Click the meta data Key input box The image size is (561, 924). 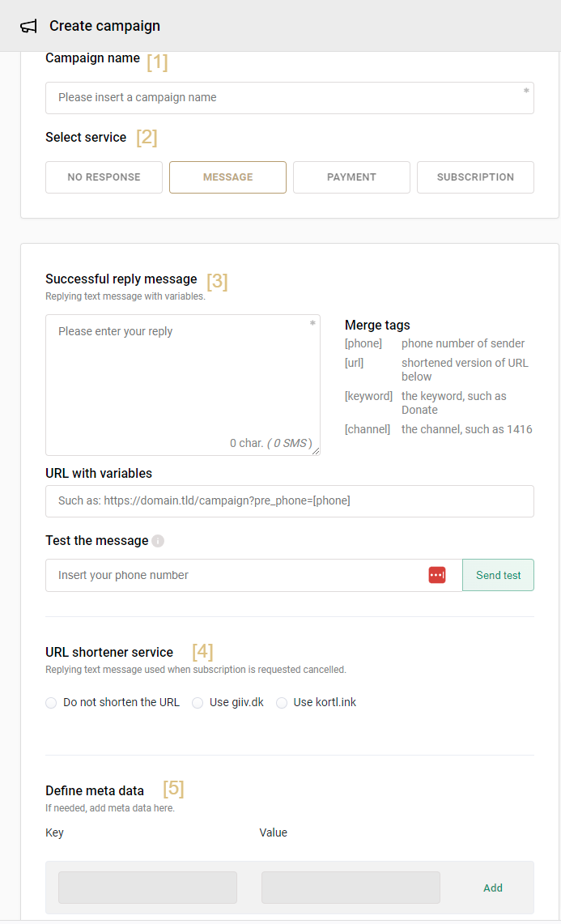click(147, 888)
